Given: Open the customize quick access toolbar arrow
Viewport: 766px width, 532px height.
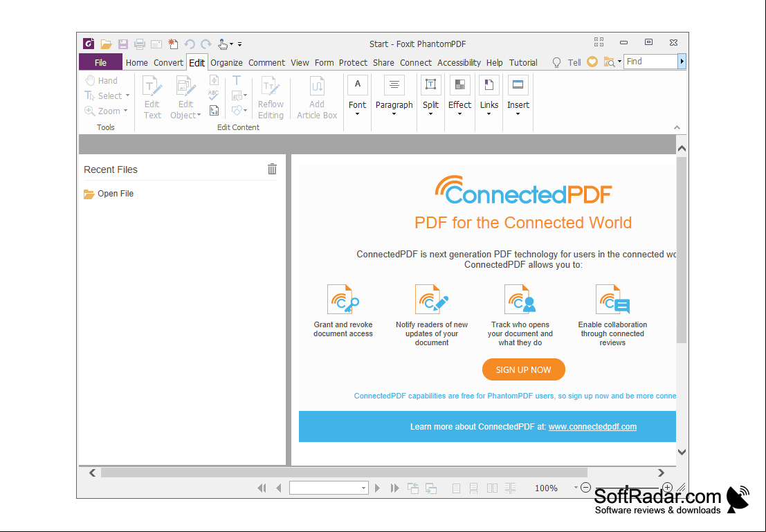Looking at the screenshot, I should coord(240,44).
